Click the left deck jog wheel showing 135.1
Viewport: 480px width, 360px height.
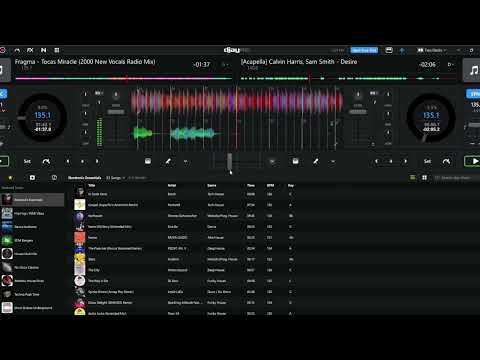43,118
